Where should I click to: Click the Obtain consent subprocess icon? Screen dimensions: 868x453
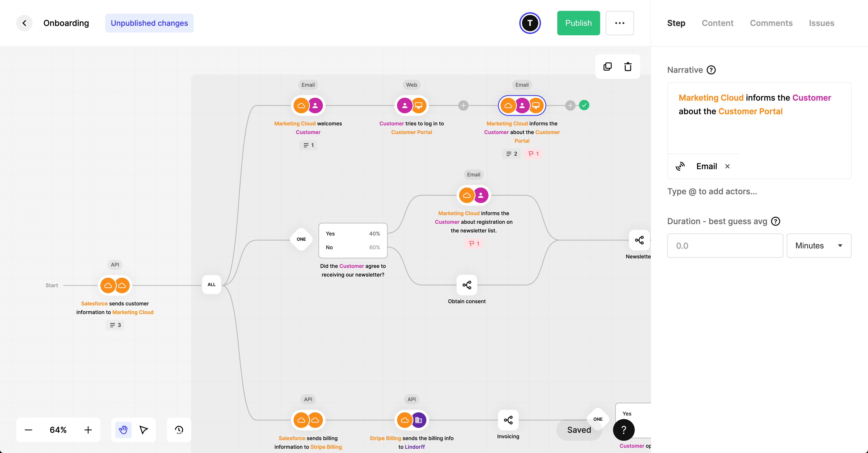467,285
